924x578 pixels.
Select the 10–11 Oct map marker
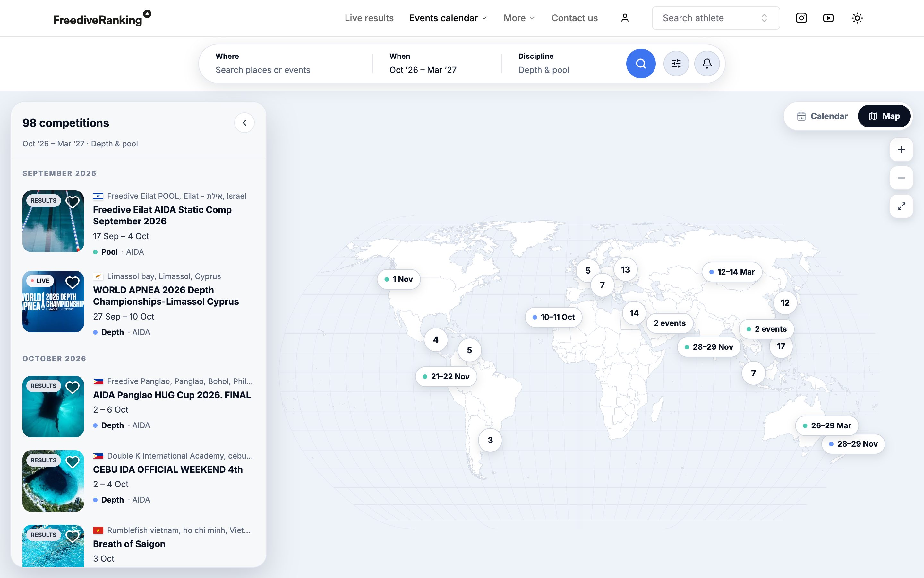(554, 317)
